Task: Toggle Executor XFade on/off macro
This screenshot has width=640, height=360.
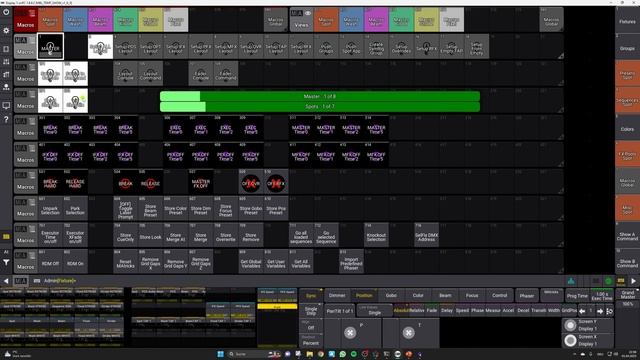Action: [76, 236]
